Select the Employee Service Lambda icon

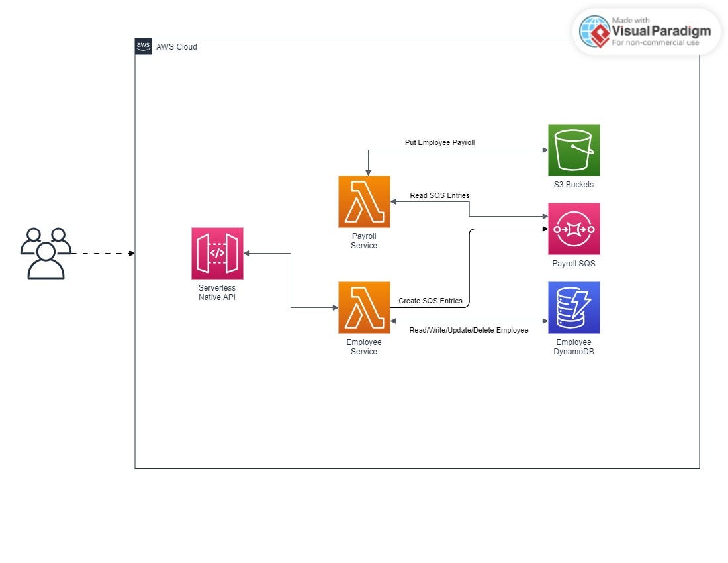[364, 307]
